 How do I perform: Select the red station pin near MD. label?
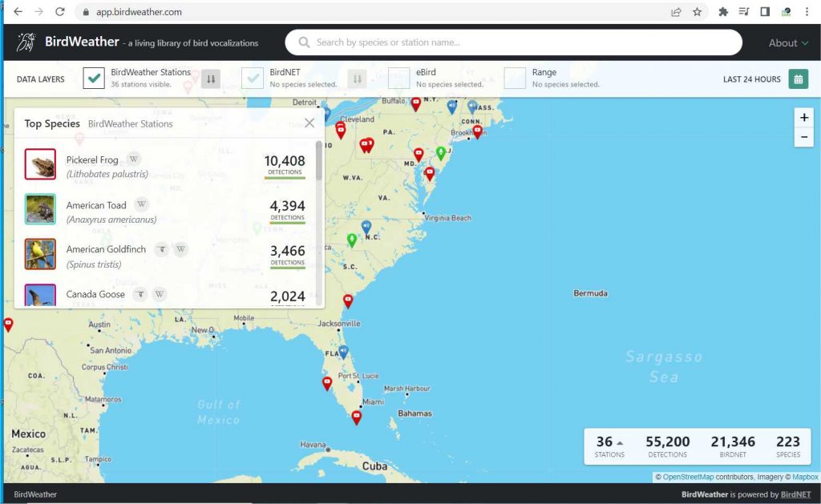(x=419, y=155)
